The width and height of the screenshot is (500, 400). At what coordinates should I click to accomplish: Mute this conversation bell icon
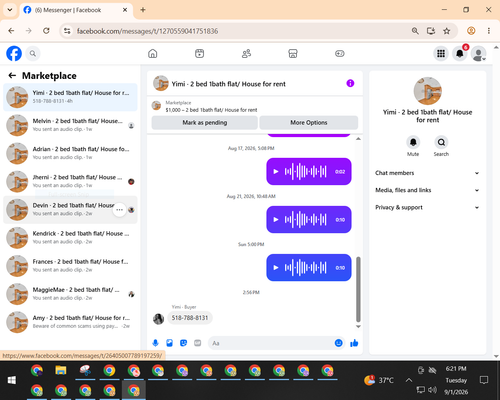413,142
